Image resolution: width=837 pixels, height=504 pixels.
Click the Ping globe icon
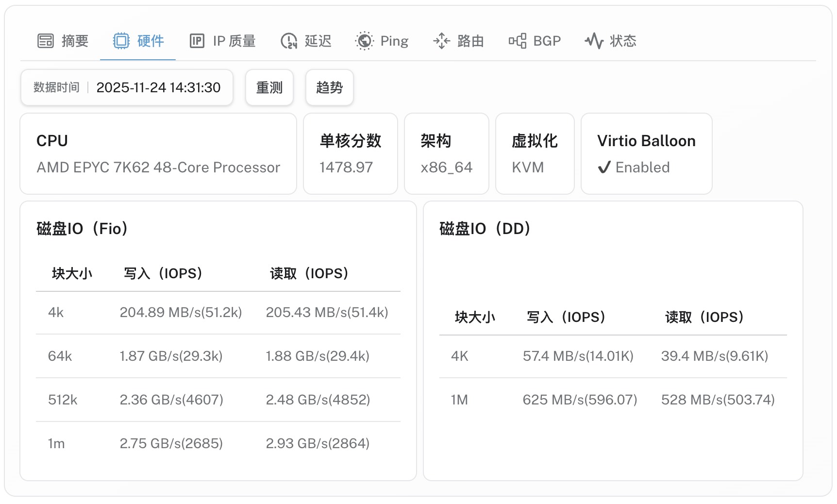pyautogui.click(x=364, y=41)
